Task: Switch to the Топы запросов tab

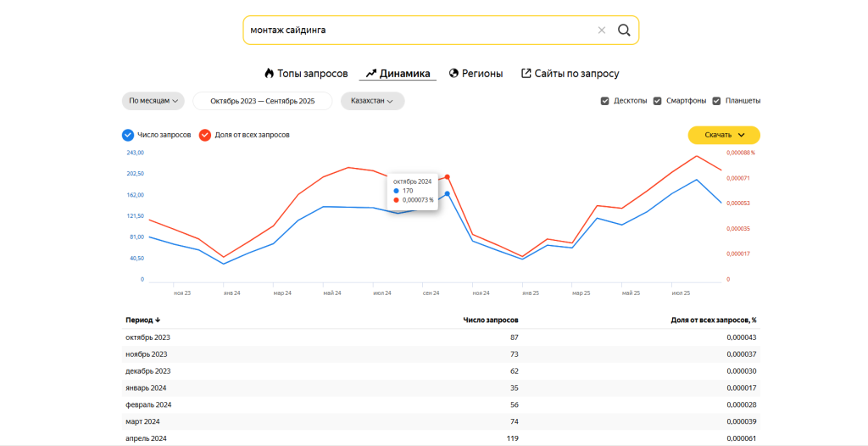Action: 314,74
